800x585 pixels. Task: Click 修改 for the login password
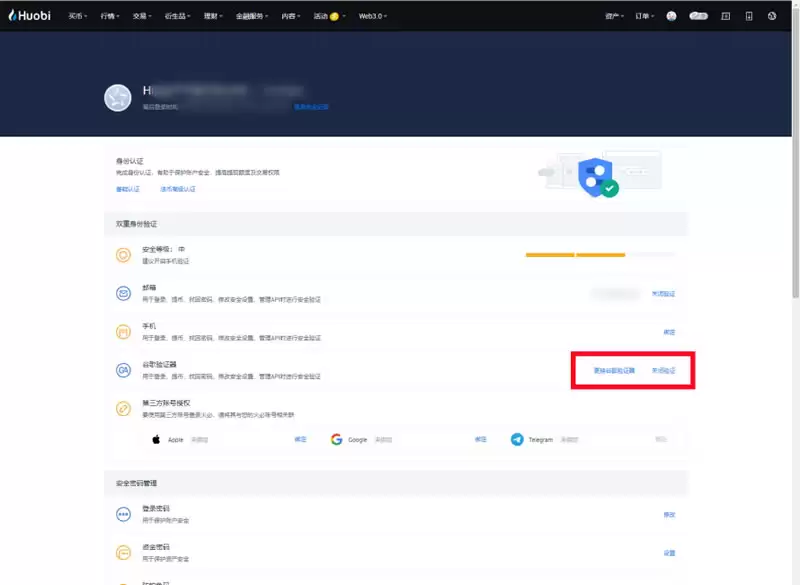[669, 514]
